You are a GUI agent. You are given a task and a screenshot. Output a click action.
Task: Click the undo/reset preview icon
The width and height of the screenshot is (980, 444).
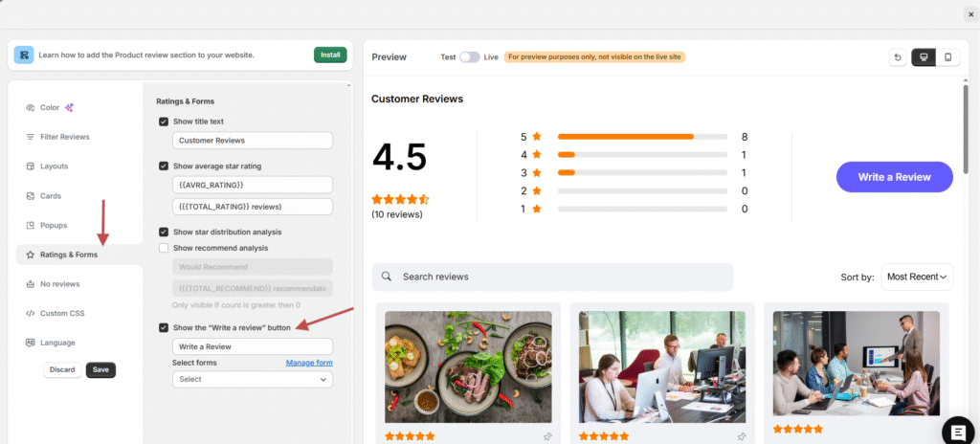tap(897, 57)
